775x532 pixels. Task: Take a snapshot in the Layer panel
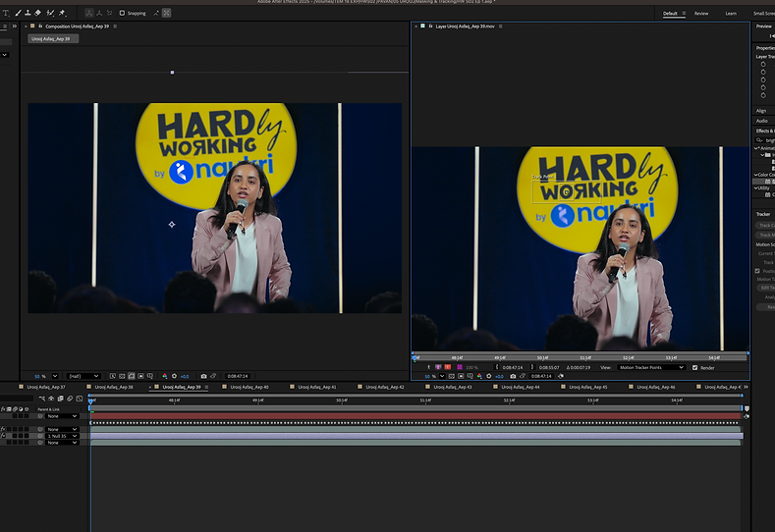(x=513, y=376)
